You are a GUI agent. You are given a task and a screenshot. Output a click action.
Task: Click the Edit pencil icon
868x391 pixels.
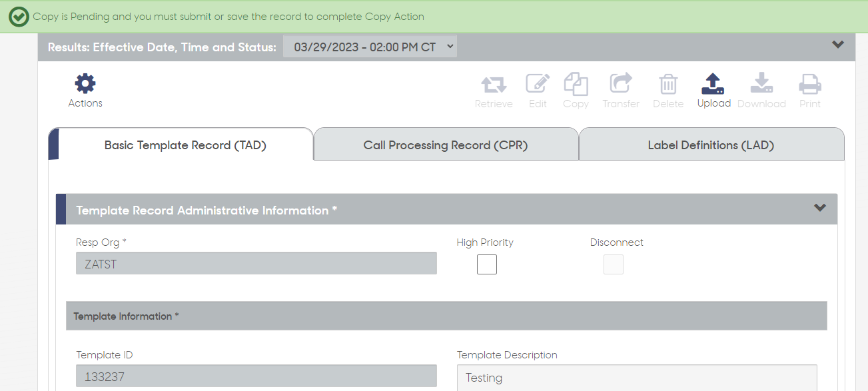coord(538,84)
